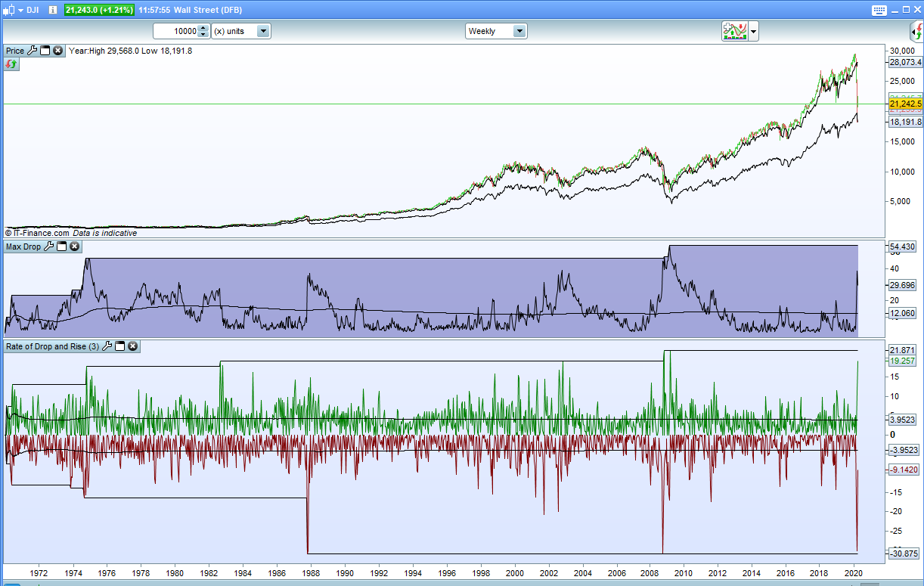The width and height of the screenshot is (924, 586).
Task: Click the 5,000 price scale tick
Action: click(x=901, y=201)
